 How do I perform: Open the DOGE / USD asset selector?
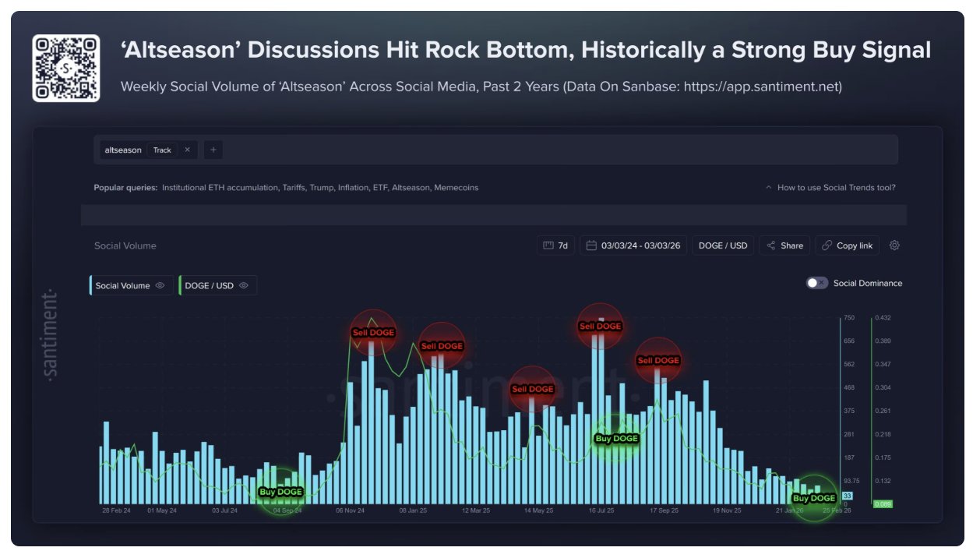(722, 245)
